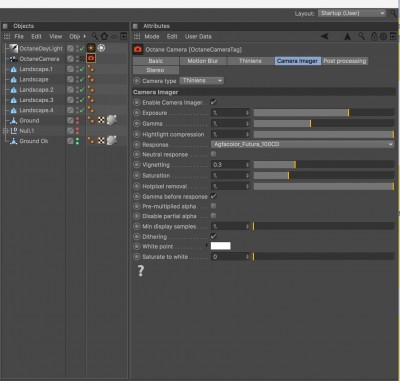Switch to the Basic tab
400x381 pixels.
pyautogui.click(x=156, y=61)
